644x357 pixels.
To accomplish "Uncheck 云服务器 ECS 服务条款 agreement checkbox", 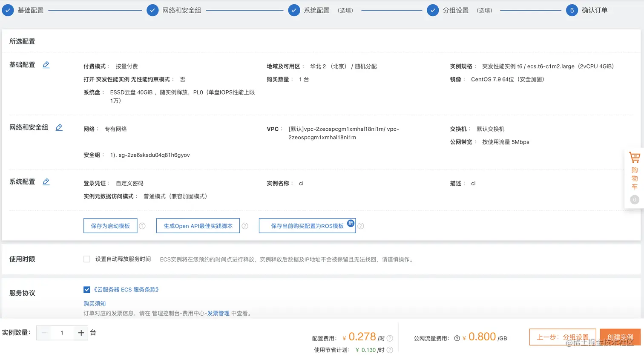I will coord(86,289).
